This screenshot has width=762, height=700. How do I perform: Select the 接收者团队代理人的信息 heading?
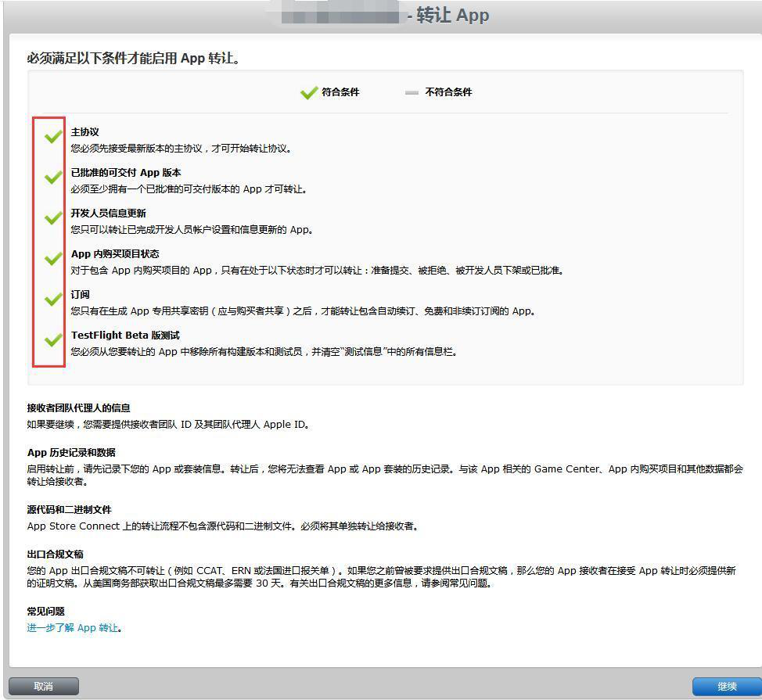(x=78, y=407)
